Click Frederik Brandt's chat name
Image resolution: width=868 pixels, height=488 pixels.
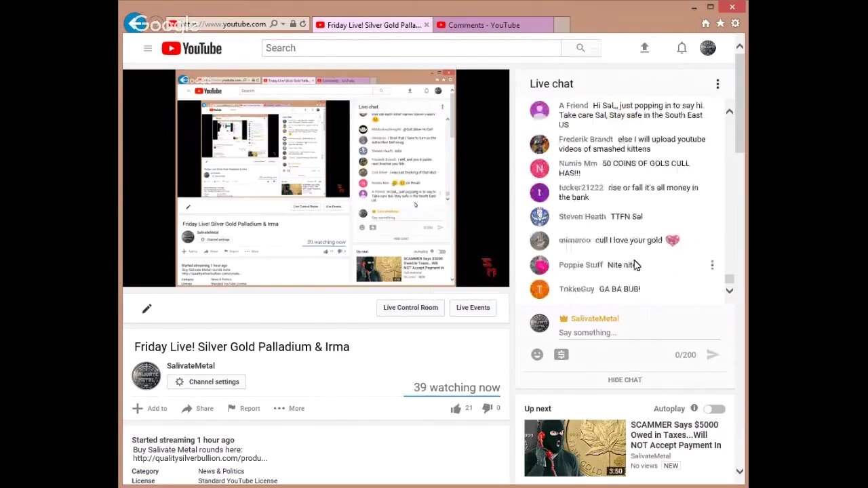pyautogui.click(x=586, y=140)
